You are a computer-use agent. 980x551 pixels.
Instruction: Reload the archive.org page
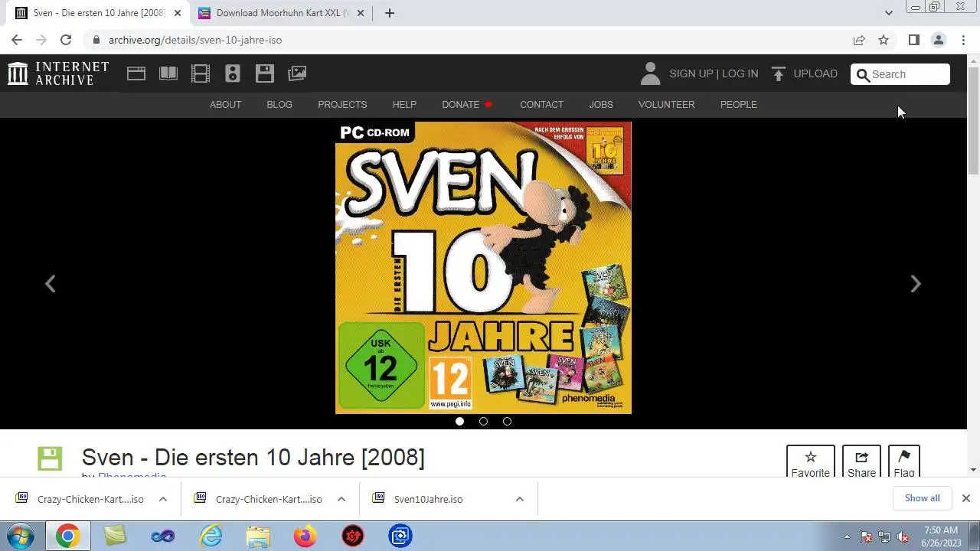point(66,40)
